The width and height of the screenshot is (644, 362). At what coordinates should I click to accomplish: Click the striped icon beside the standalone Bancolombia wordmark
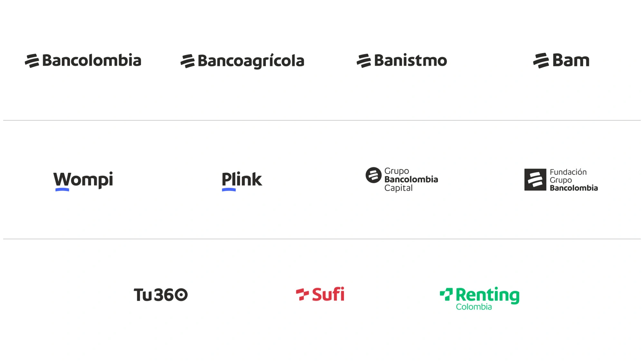[x=32, y=61]
